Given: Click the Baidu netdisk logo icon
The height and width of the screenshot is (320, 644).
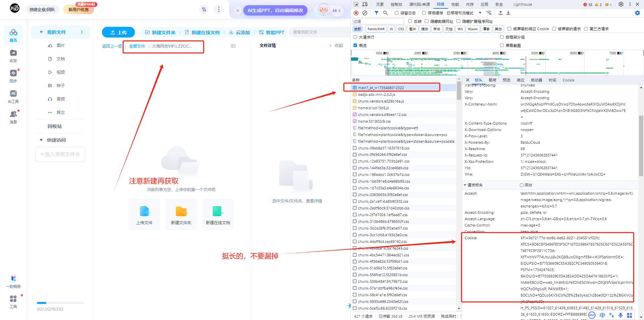Looking at the screenshot, I should pyautogui.click(x=15, y=8).
